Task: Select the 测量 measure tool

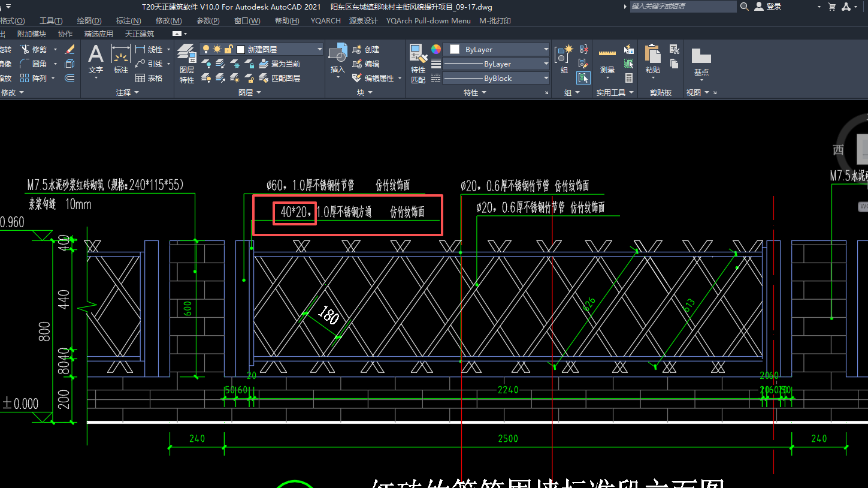Action: [x=607, y=59]
